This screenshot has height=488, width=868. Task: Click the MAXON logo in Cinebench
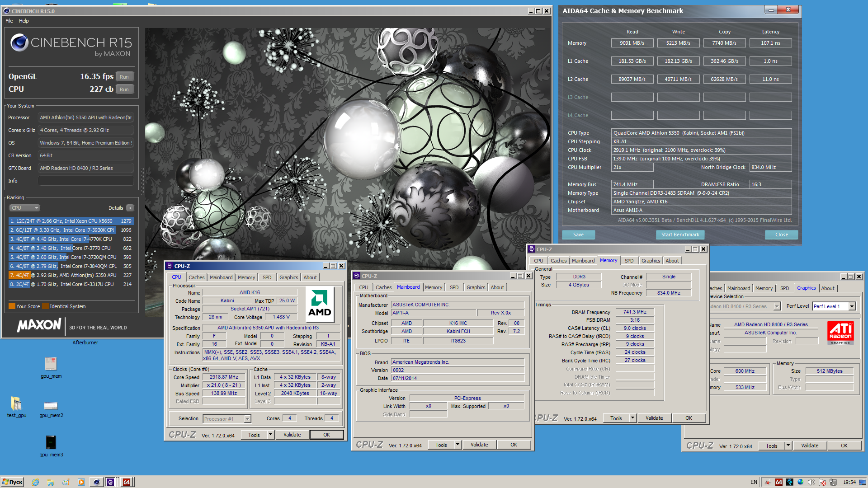click(39, 325)
